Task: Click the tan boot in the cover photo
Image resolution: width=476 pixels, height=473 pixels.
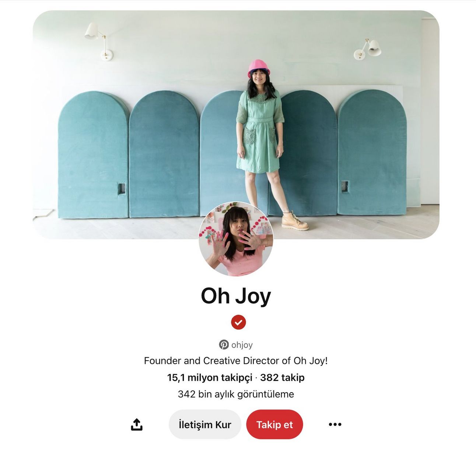Action: point(295,221)
